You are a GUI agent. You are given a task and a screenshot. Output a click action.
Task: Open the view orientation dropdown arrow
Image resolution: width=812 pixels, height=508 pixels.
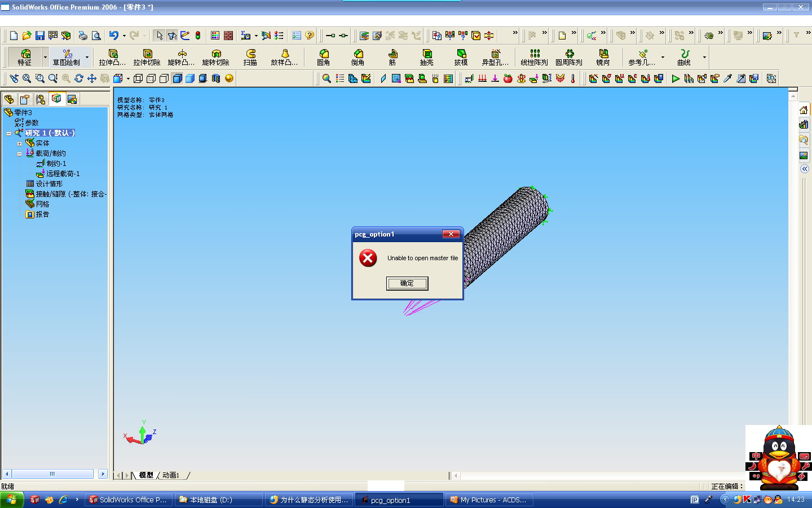(128, 78)
